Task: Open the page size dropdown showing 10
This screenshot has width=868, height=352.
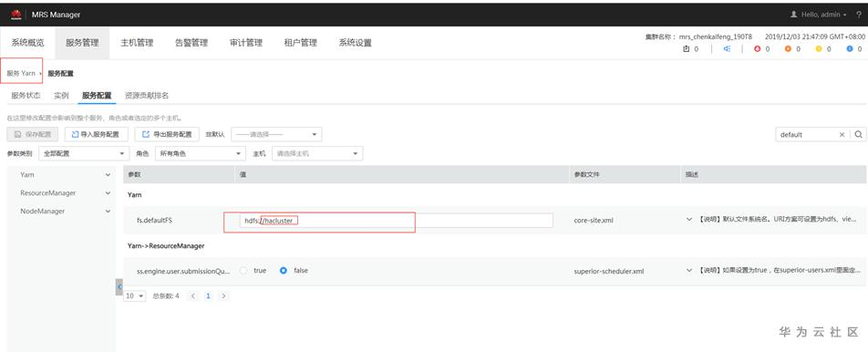Action: 135,296
